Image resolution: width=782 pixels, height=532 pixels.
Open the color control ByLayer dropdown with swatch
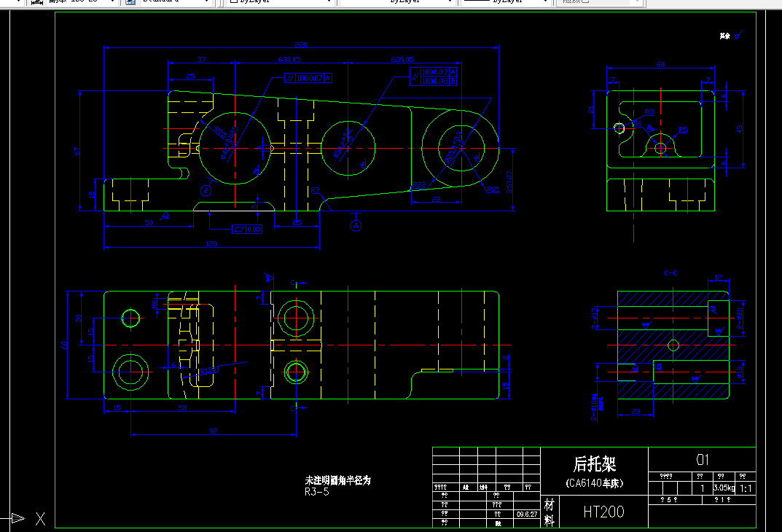(280, 1)
